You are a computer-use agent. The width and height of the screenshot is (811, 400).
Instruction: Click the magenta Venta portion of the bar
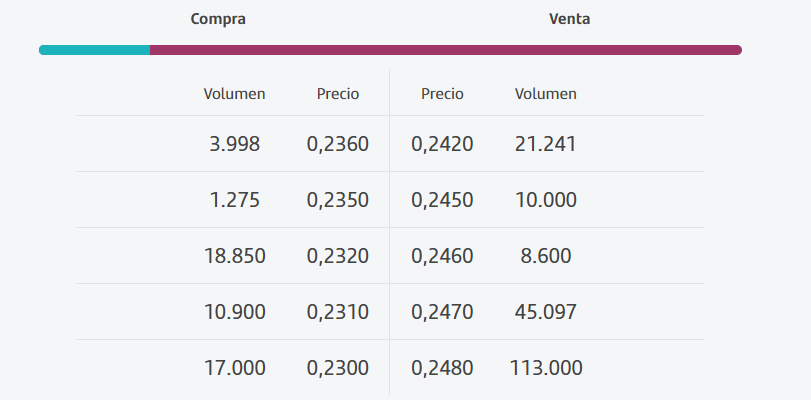[445, 50]
